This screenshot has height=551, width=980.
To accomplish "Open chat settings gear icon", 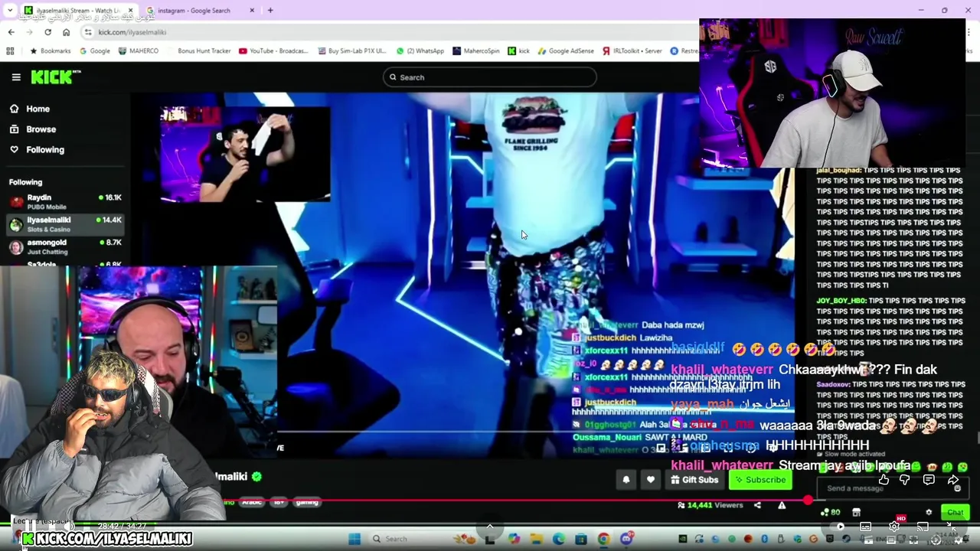I will coord(929,513).
